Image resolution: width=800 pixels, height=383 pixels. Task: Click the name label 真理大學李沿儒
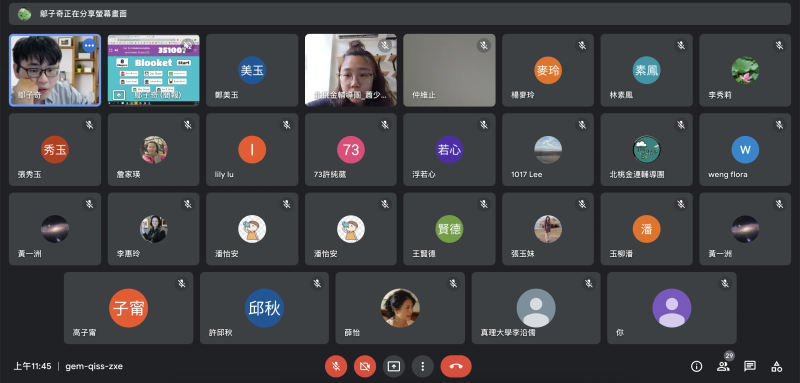pos(508,333)
